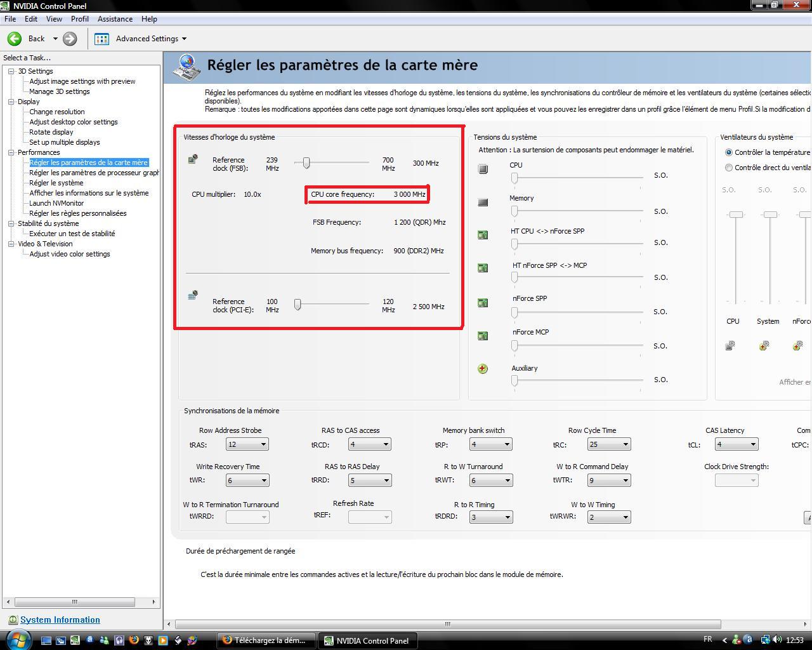Screen dimensions: 812x650
Task: Open the Edit menu
Action: [x=30, y=19]
